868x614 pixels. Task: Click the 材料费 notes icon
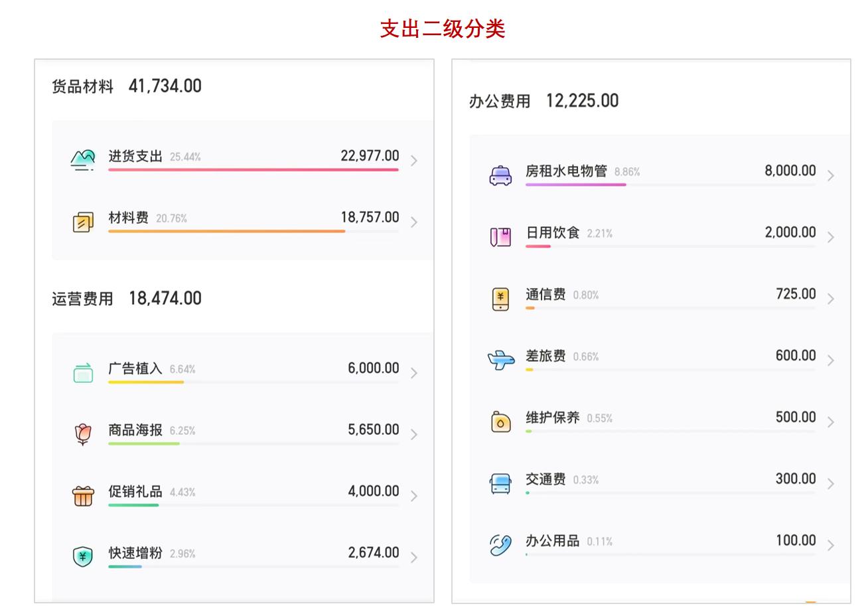pos(82,222)
